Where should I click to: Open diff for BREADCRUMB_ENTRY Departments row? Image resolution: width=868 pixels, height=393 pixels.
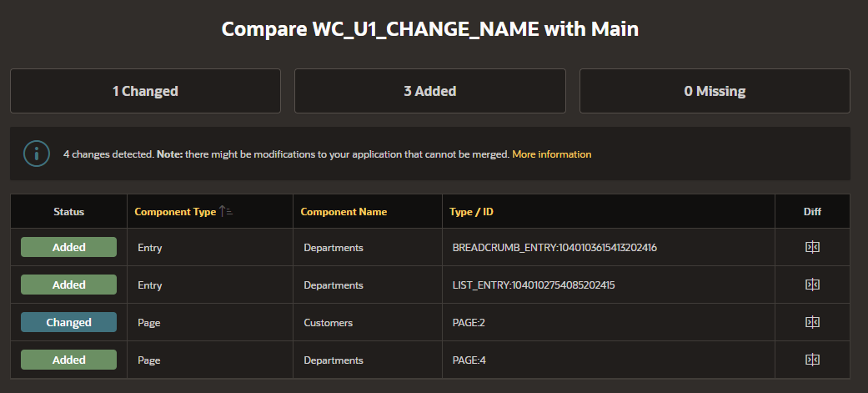[x=812, y=247]
